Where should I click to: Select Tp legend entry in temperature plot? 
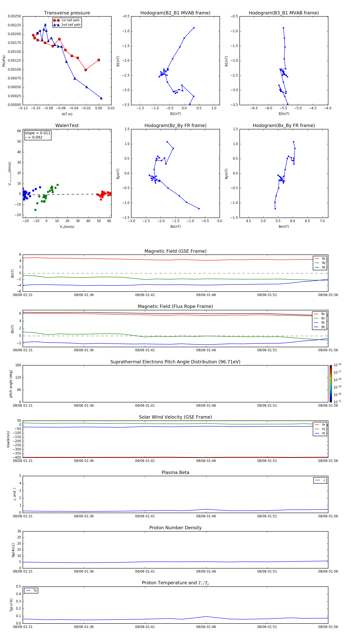(31, 591)
